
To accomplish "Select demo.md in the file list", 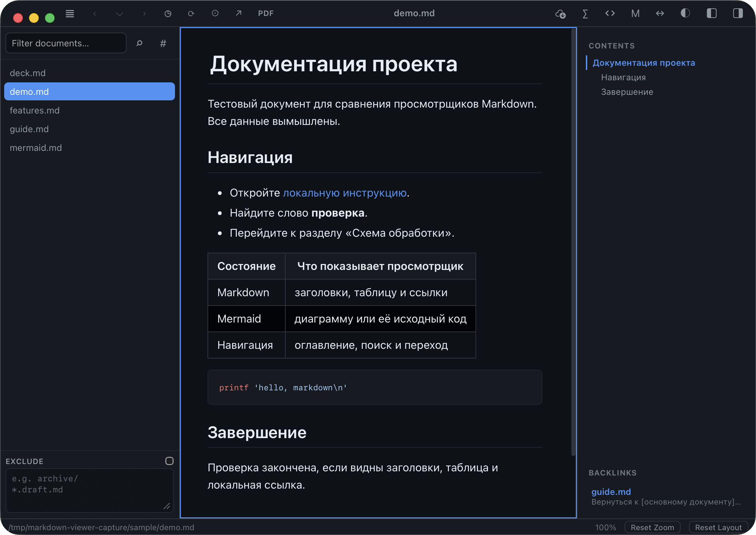I will 90,91.
